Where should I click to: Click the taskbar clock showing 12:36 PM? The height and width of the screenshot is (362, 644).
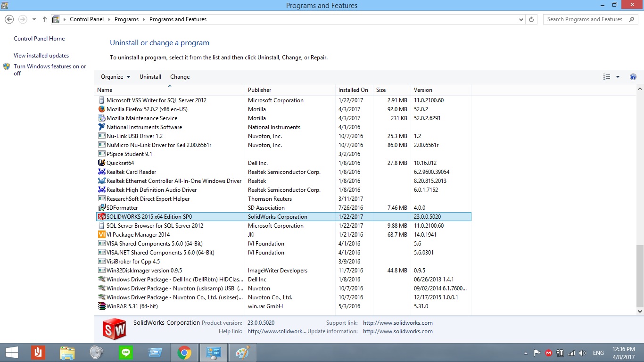pos(624,353)
